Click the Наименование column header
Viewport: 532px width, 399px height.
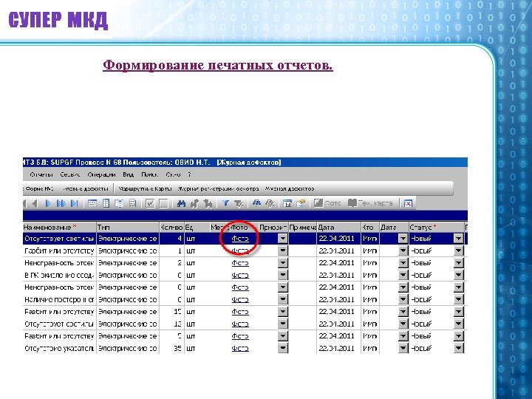click(60, 228)
